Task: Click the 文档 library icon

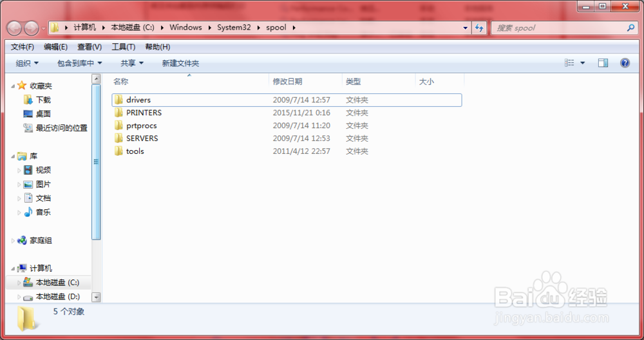Action: pos(28,198)
